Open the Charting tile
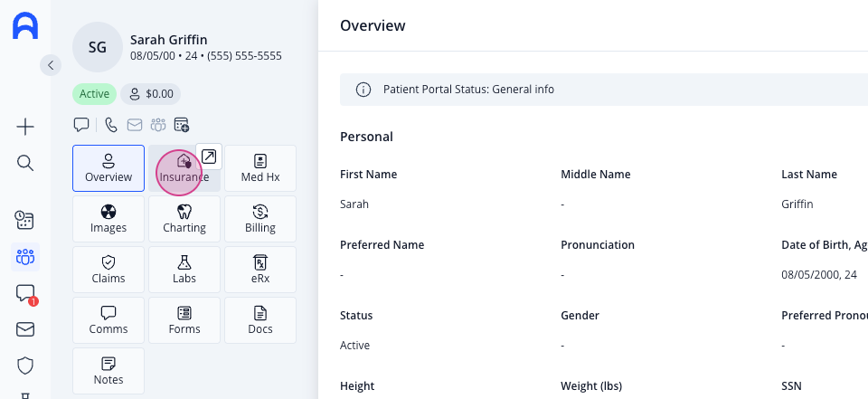 click(x=184, y=219)
